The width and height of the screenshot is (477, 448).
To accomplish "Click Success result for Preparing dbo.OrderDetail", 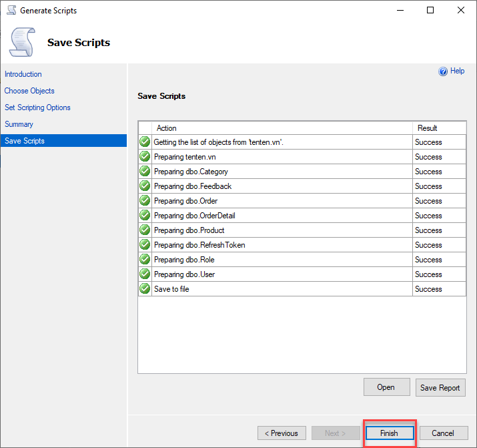I will 428,216.
